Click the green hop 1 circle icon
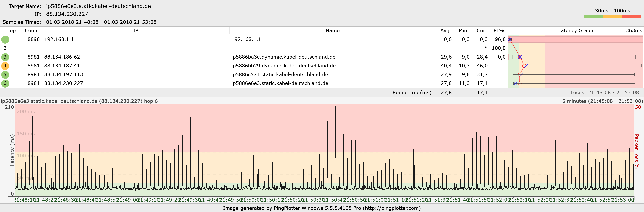This screenshot has width=644, height=212. click(x=5, y=39)
